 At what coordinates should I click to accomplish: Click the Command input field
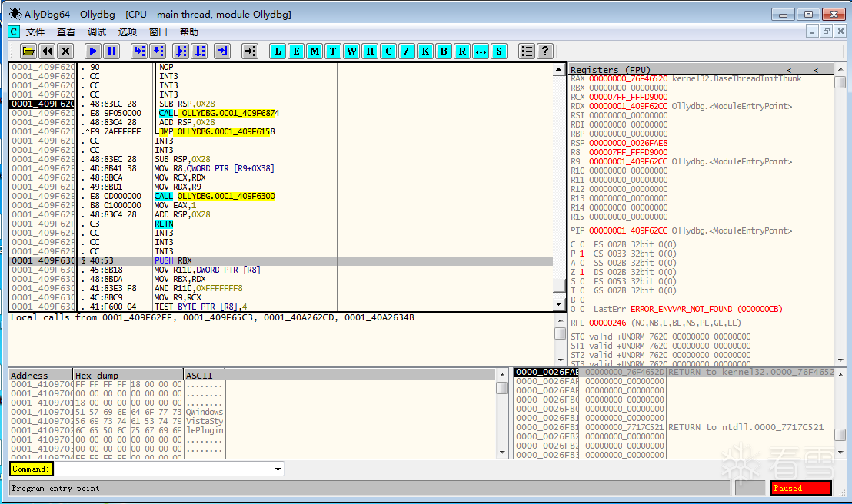(161, 469)
